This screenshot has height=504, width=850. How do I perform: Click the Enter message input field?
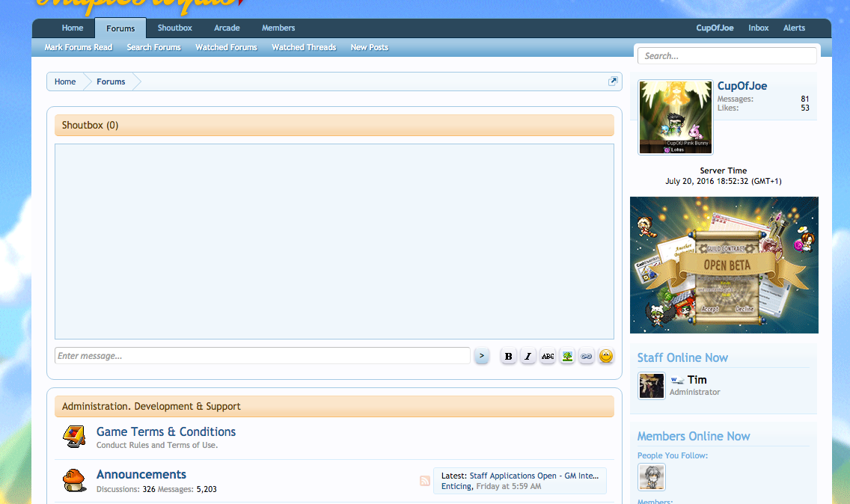click(x=262, y=356)
